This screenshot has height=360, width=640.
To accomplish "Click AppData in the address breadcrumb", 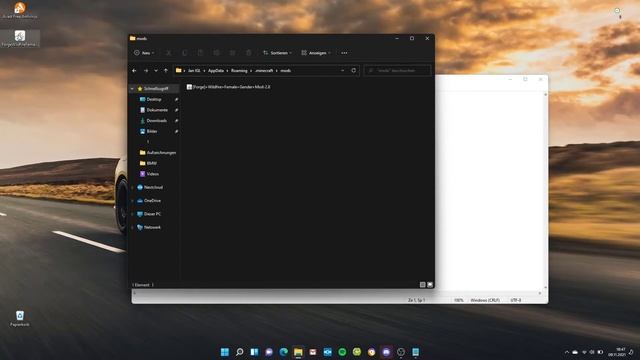I will [x=216, y=71].
